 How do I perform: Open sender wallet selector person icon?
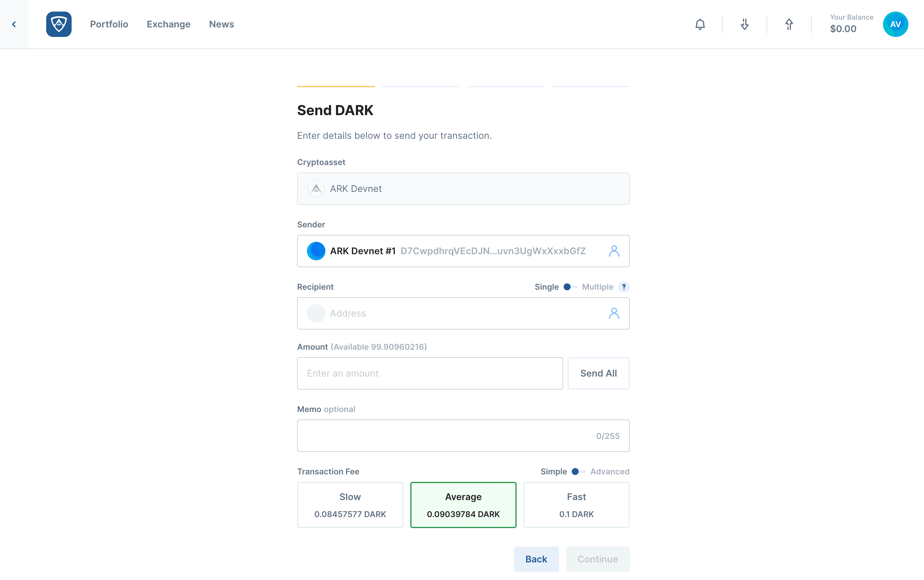pos(614,251)
